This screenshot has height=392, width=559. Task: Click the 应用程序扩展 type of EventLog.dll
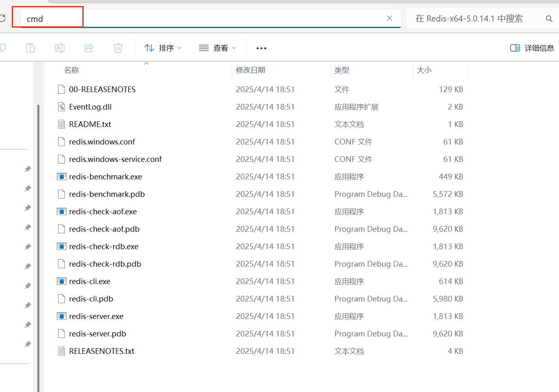click(x=356, y=107)
